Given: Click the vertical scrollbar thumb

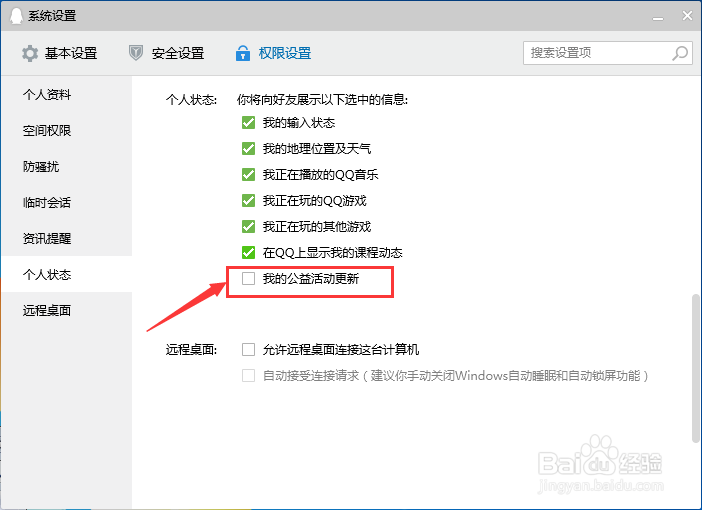Looking at the screenshot, I should pos(695,368).
